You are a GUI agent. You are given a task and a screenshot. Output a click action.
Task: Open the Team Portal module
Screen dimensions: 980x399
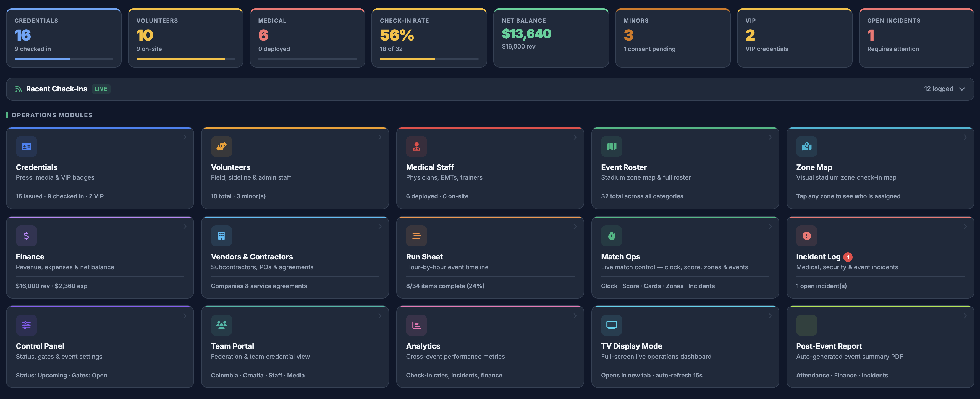[295, 347]
